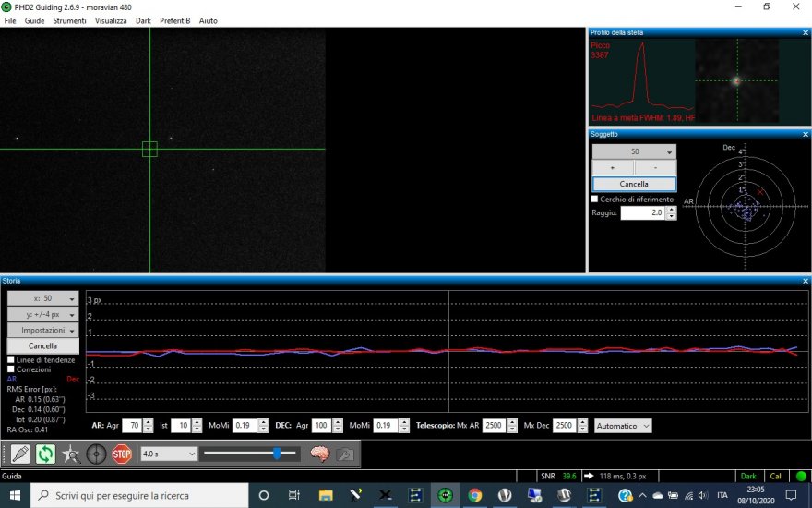Open File Explorer from the taskbar
The image size is (812, 508).
click(x=326, y=496)
